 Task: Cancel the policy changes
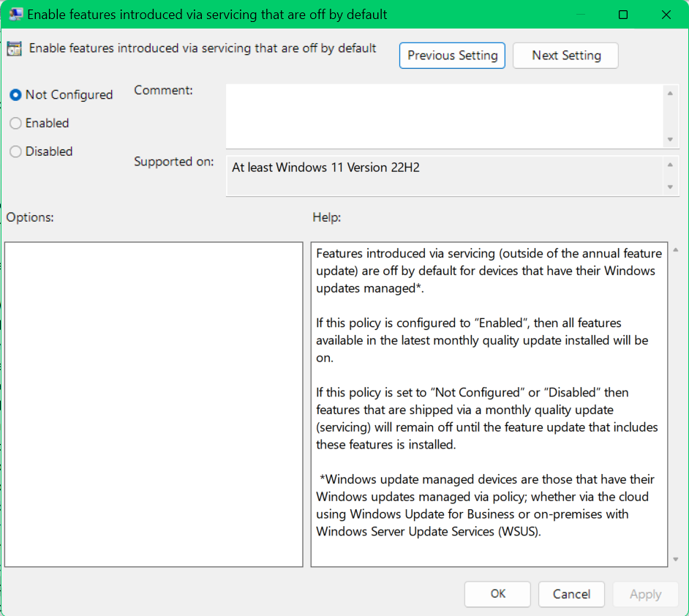point(571,594)
